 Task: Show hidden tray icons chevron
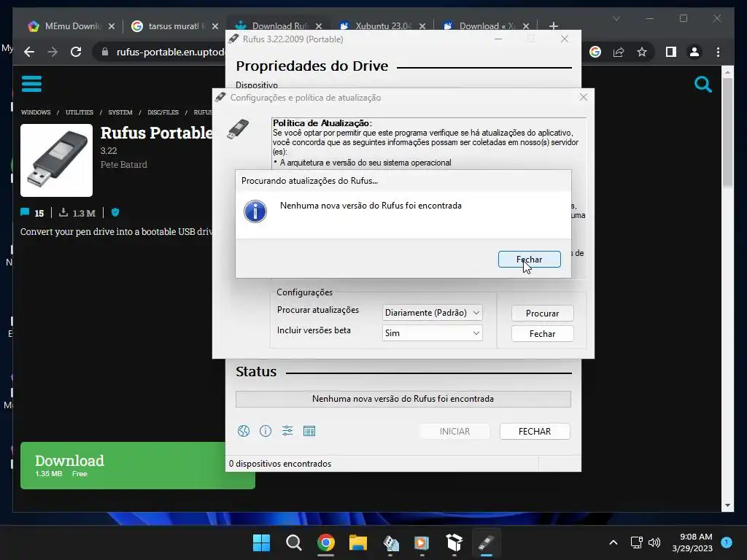[614, 542]
